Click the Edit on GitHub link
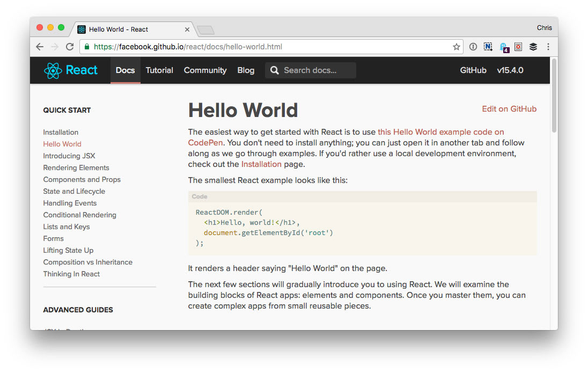 tap(509, 109)
